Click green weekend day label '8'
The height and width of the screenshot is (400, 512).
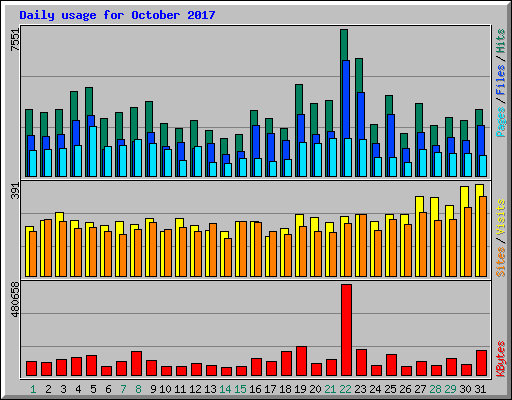tap(138, 389)
